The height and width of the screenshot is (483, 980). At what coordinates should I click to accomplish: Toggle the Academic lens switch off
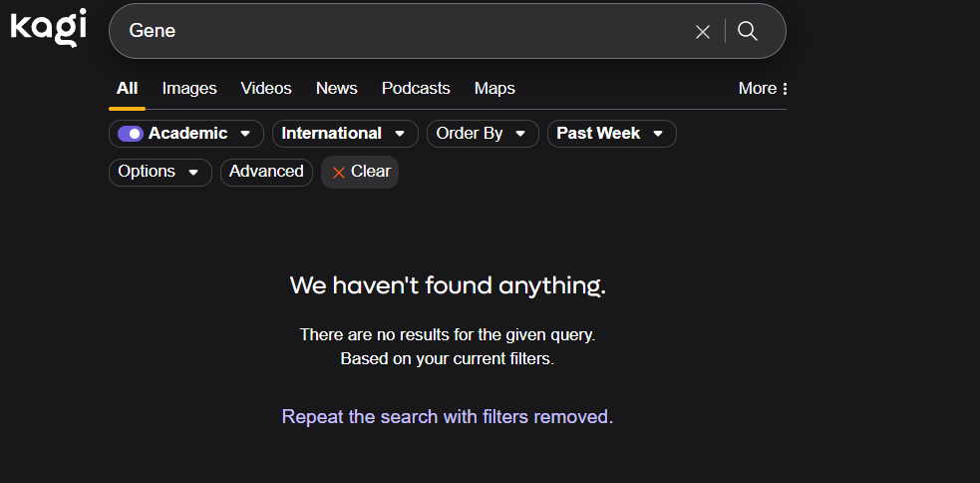(x=131, y=134)
